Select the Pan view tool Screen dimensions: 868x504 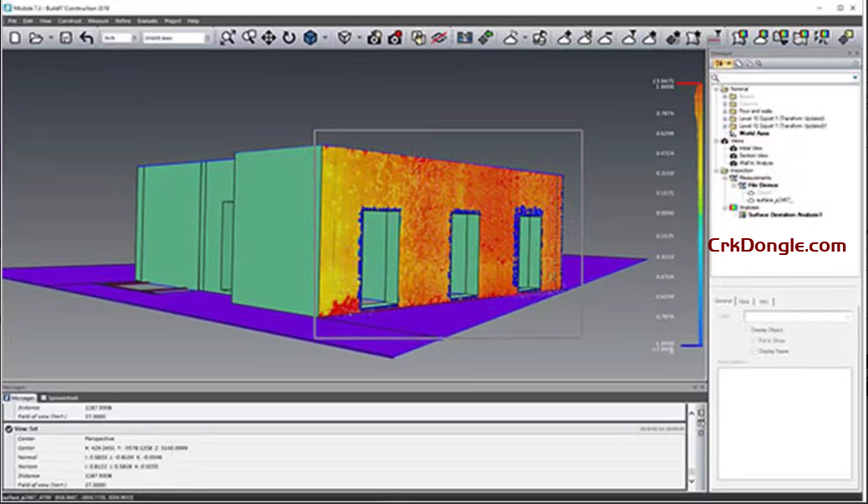tap(269, 38)
